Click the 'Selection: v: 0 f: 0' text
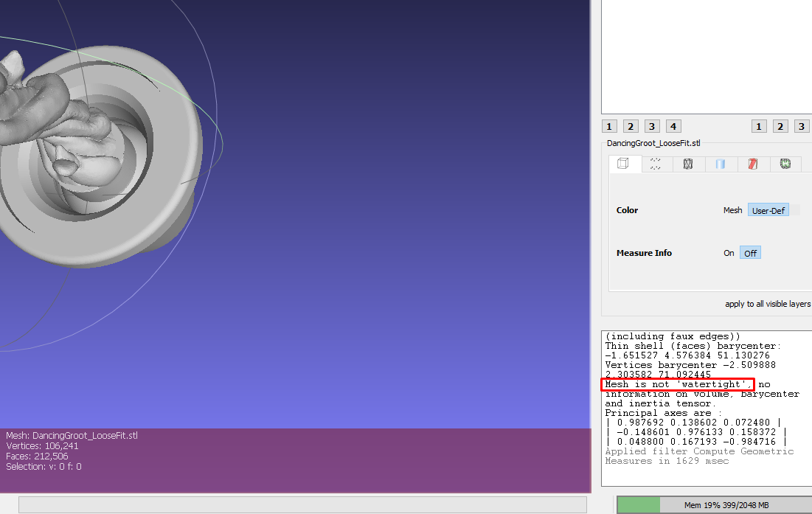 point(44,467)
